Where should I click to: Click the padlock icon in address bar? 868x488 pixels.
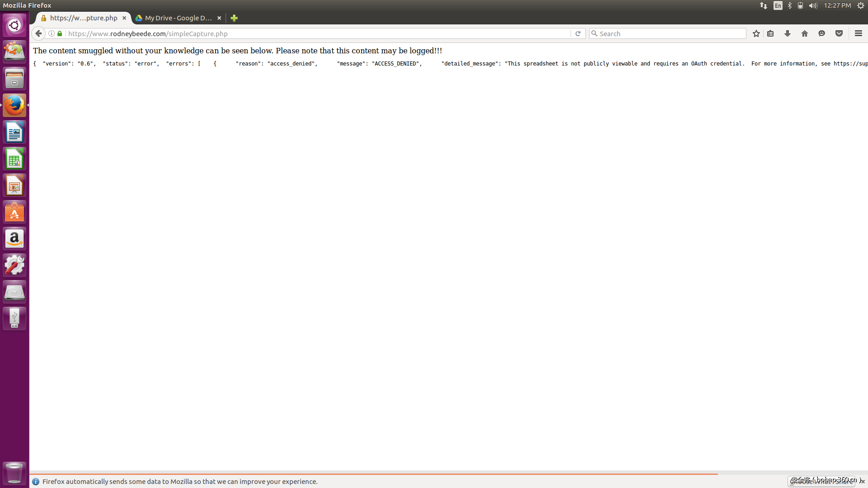click(59, 33)
